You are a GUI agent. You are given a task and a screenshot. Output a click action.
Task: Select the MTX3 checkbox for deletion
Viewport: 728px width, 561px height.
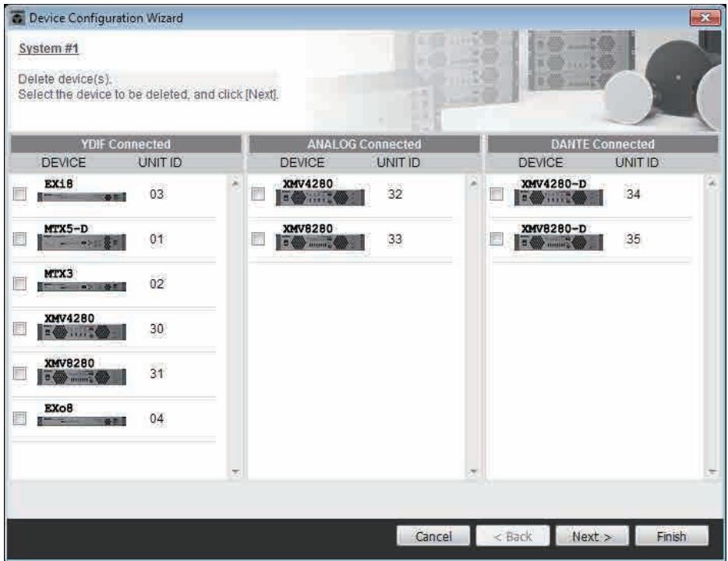pyautogui.click(x=19, y=284)
